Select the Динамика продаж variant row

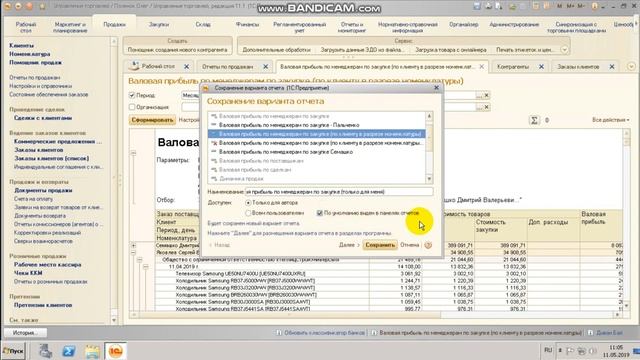point(317,179)
